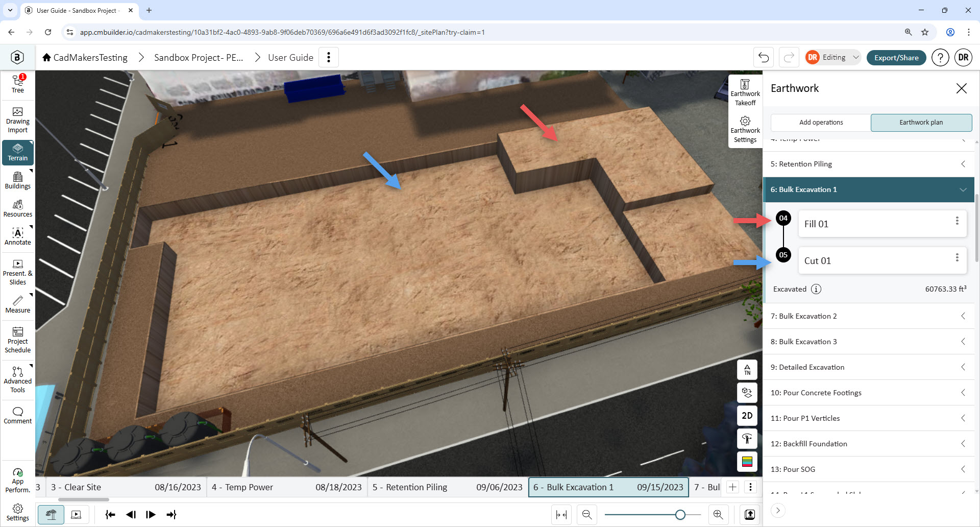Viewport: 980px width, 527px height.
Task: Open options menu for Cut 01
Action: (x=957, y=257)
